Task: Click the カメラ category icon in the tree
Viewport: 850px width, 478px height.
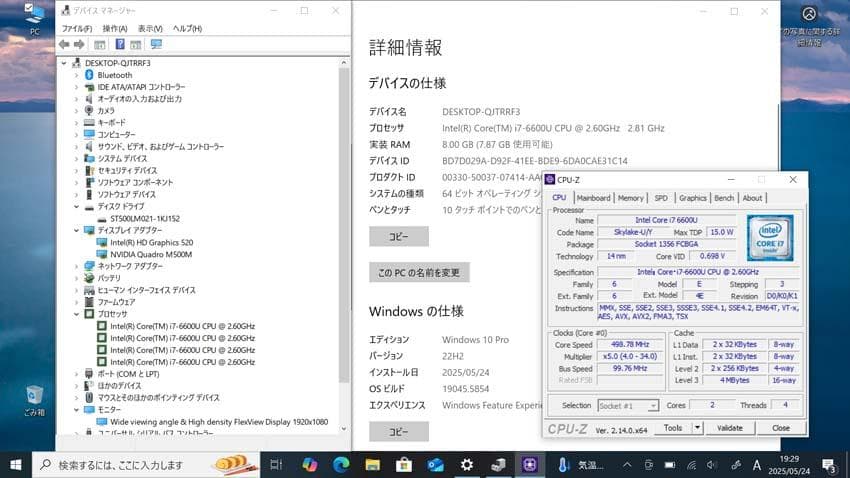Action: pos(89,111)
